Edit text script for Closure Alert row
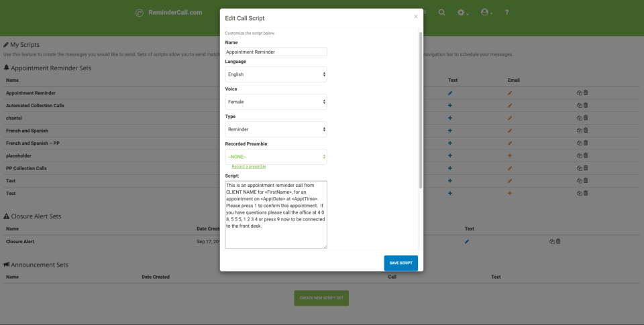Image resolution: width=644 pixels, height=325 pixels. 467,242
